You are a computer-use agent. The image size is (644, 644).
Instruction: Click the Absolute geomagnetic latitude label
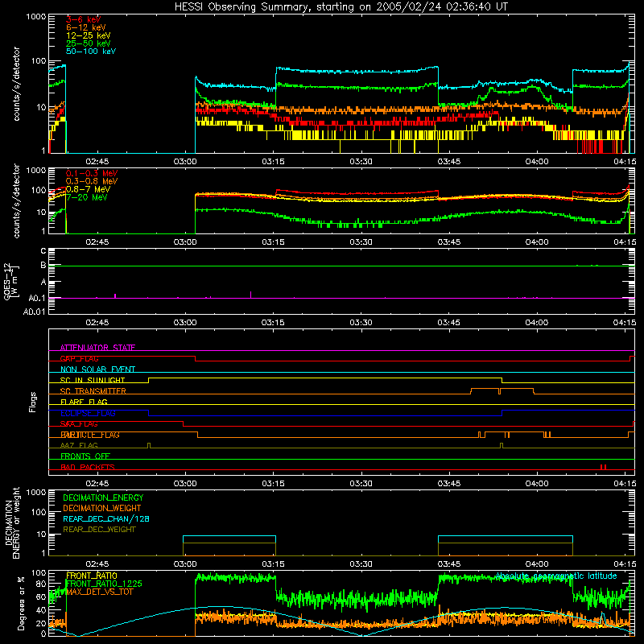556,576
